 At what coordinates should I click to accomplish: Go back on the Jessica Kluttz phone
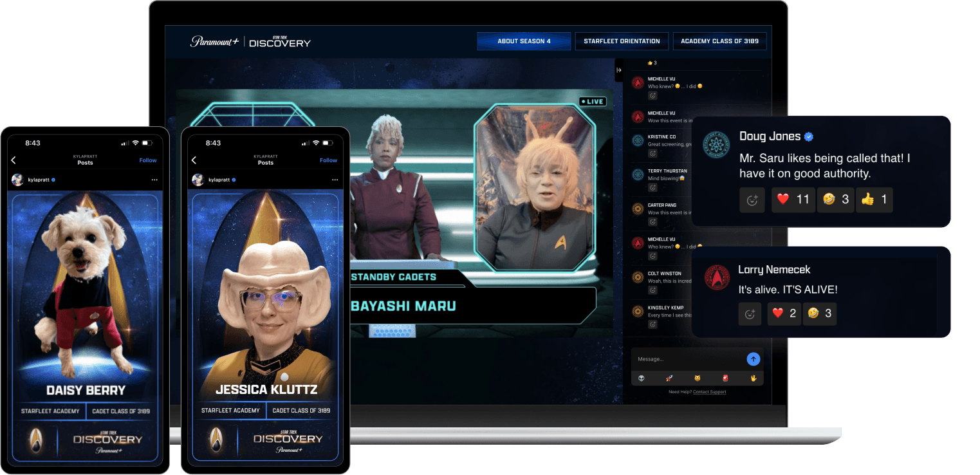tap(194, 160)
